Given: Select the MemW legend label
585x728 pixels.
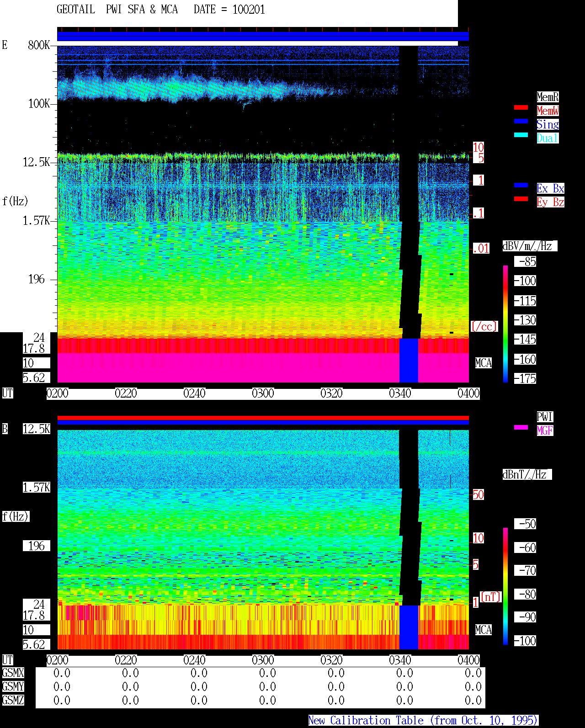Looking at the screenshot, I should click(x=548, y=111).
